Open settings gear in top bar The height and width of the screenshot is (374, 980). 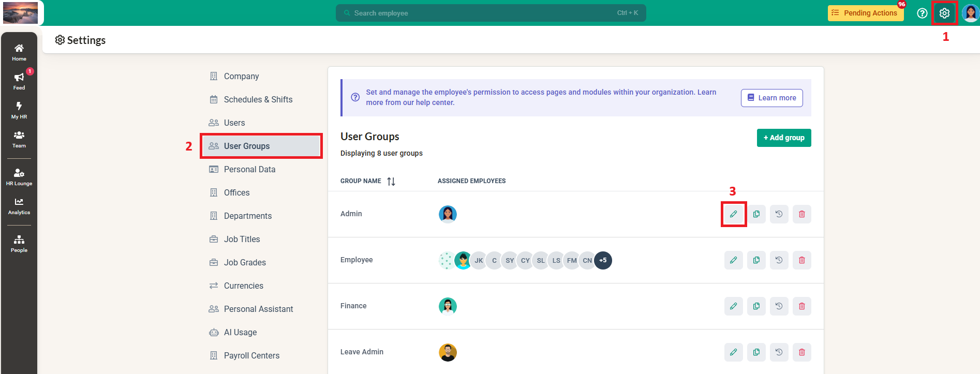click(944, 13)
